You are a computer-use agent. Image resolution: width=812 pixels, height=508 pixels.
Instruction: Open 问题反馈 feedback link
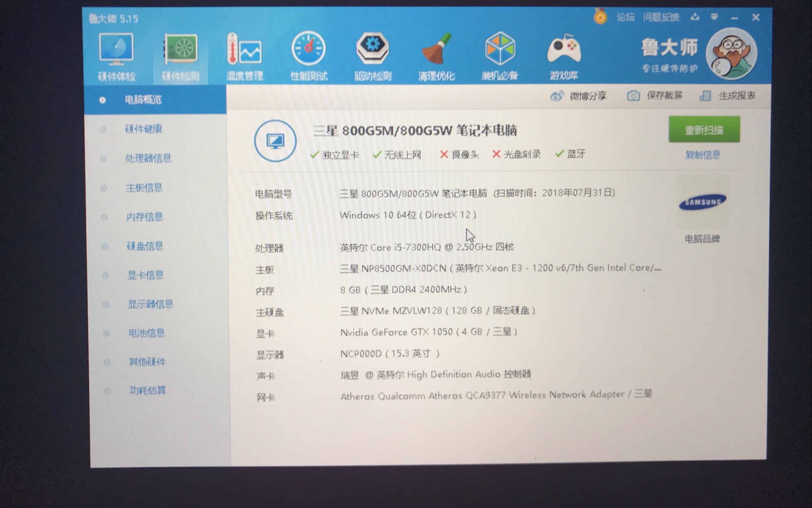point(661,17)
